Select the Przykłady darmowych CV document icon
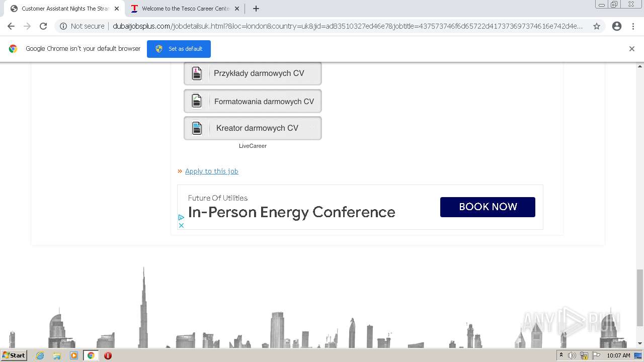 coord(197,73)
